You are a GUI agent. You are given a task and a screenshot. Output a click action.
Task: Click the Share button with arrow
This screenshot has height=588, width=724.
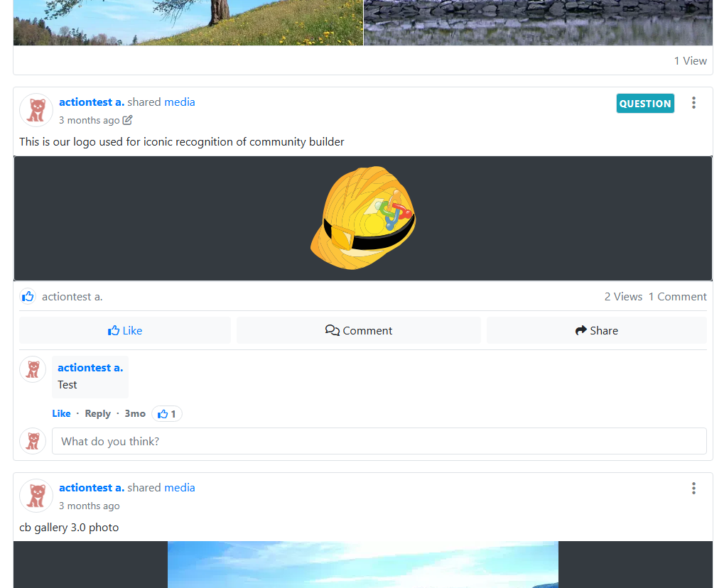click(597, 331)
